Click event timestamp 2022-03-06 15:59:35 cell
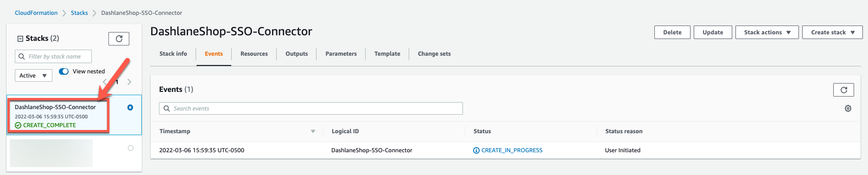The height and width of the screenshot is (175, 868). point(202,150)
